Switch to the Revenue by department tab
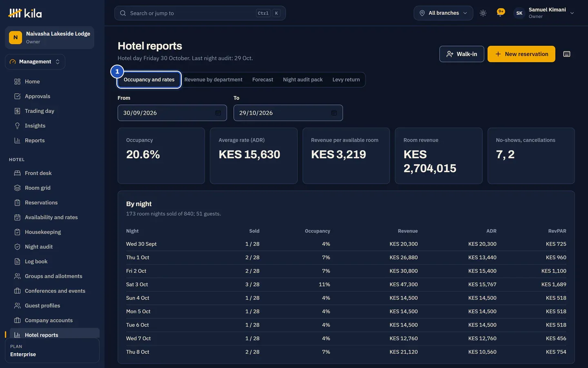The image size is (588, 368). coord(213,80)
